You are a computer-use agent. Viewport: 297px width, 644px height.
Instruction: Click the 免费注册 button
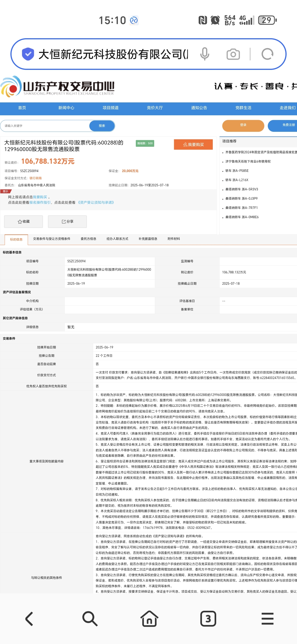pos(283,125)
